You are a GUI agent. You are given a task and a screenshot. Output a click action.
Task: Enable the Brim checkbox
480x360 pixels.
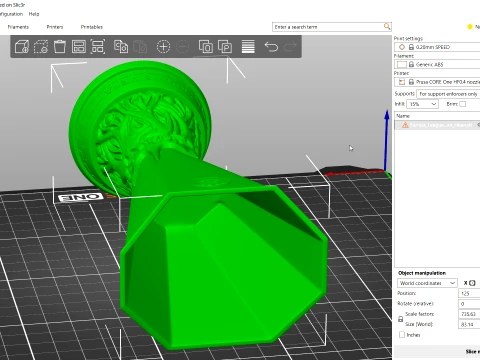pyautogui.click(x=462, y=104)
